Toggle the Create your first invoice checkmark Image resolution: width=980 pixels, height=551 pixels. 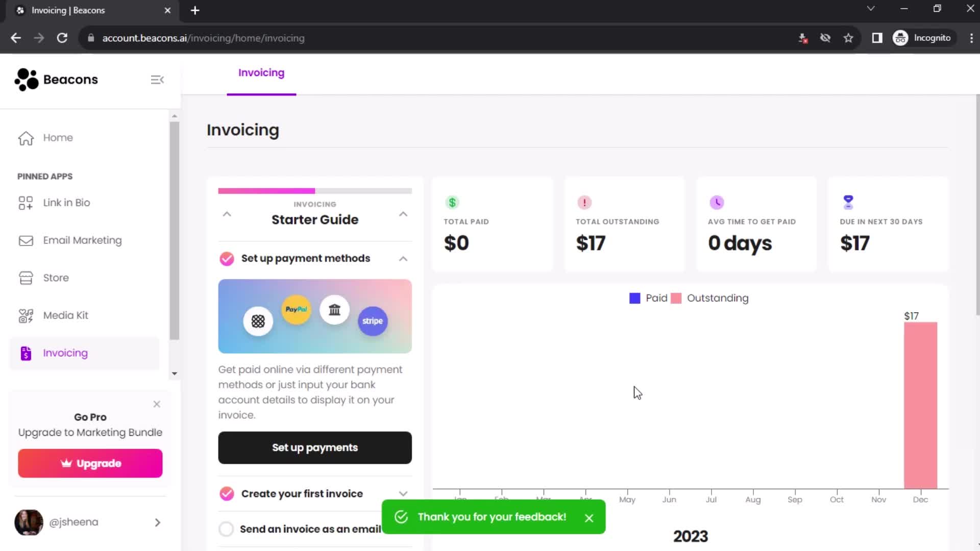(x=226, y=494)
